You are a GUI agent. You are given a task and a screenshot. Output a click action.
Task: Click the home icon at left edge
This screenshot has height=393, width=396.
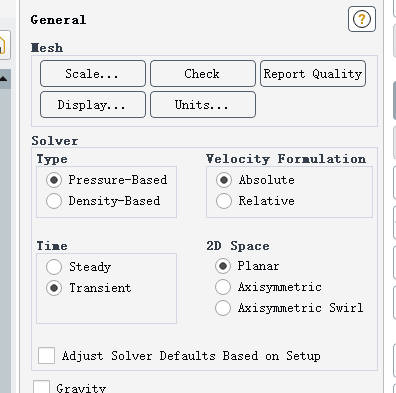coord(3,45)
